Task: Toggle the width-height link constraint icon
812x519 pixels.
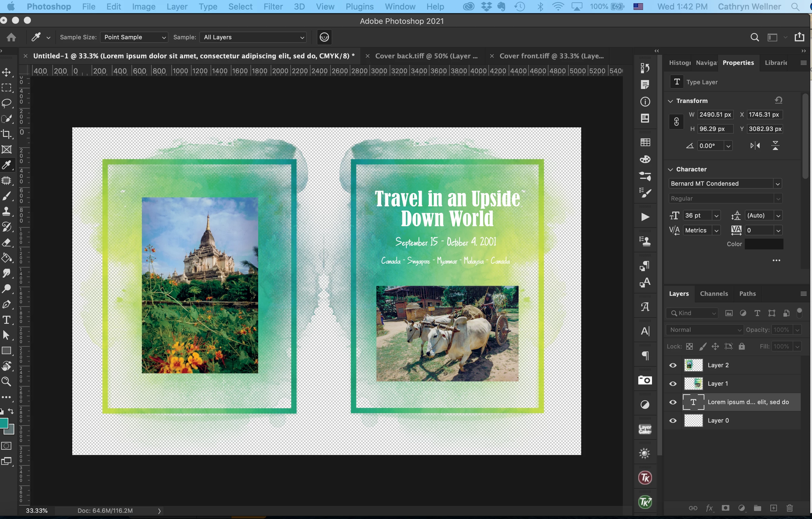Action: pyautogui.click(x=676, y=121)
